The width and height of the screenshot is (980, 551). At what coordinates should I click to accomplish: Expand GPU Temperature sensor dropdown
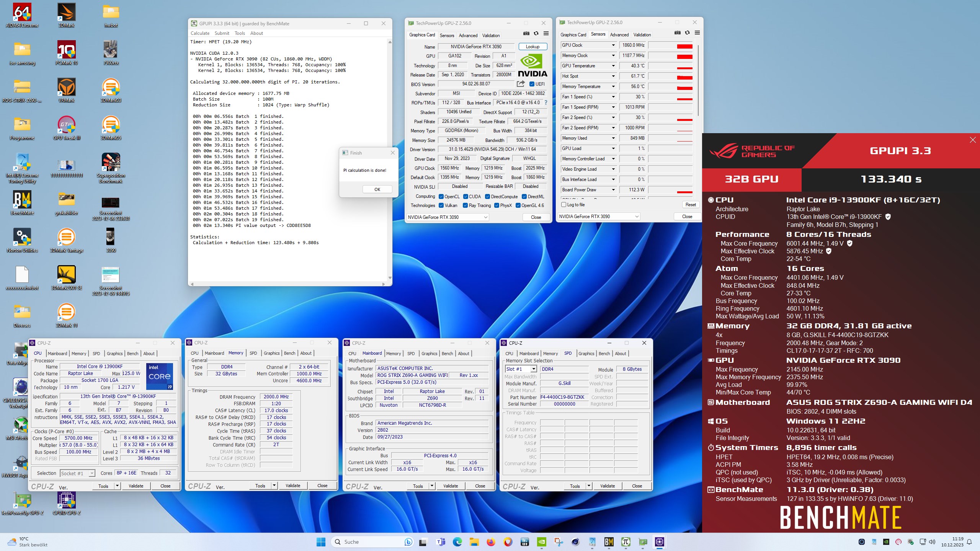coord(613,66)
